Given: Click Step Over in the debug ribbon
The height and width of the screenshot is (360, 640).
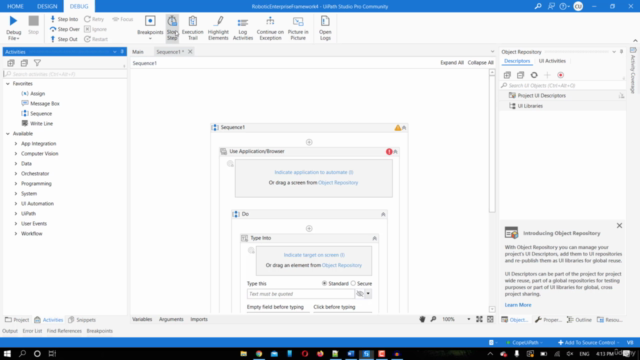Looking at the screenshot, I should 64,29.
